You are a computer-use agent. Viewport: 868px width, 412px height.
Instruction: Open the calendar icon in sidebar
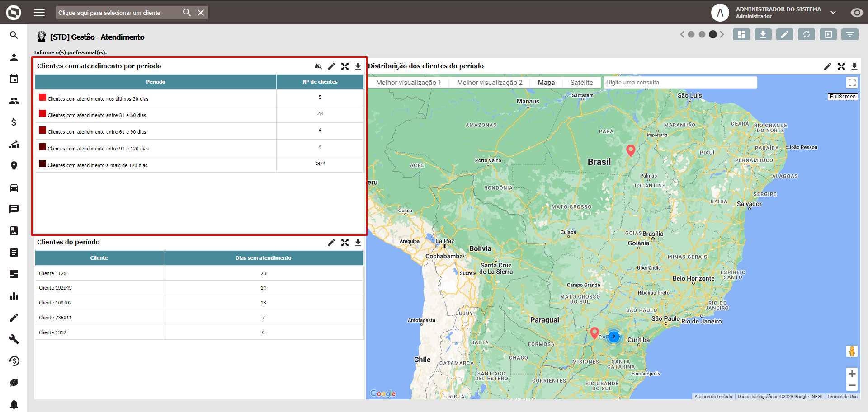click(x=14, y=79)
